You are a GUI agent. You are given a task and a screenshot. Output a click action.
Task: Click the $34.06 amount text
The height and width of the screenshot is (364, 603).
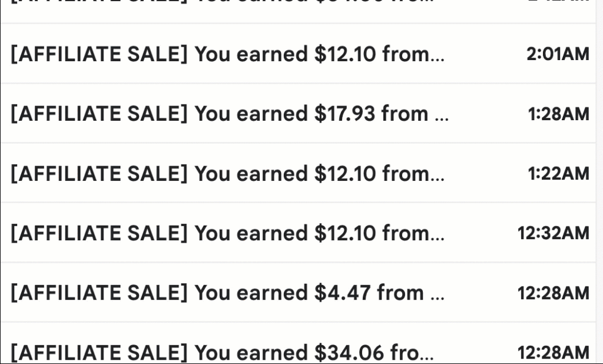pyautogui.click(x=344, y=352)
